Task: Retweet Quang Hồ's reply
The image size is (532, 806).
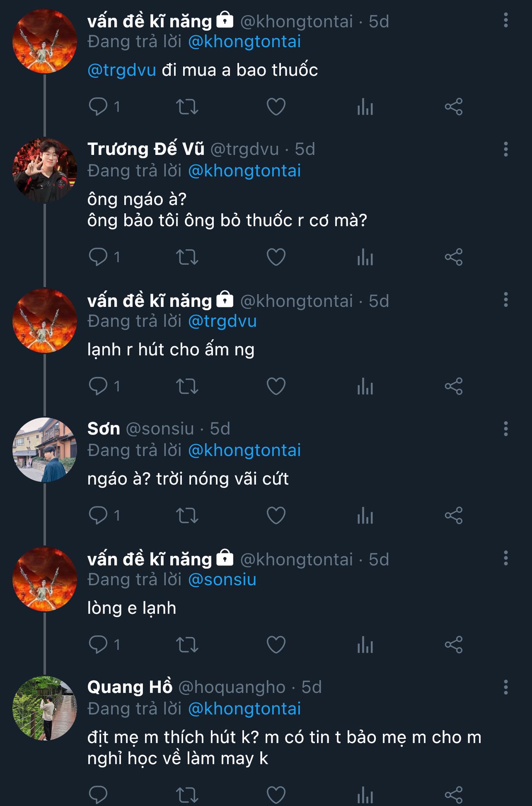Action: pyautogui.click(x=187, y=795)
